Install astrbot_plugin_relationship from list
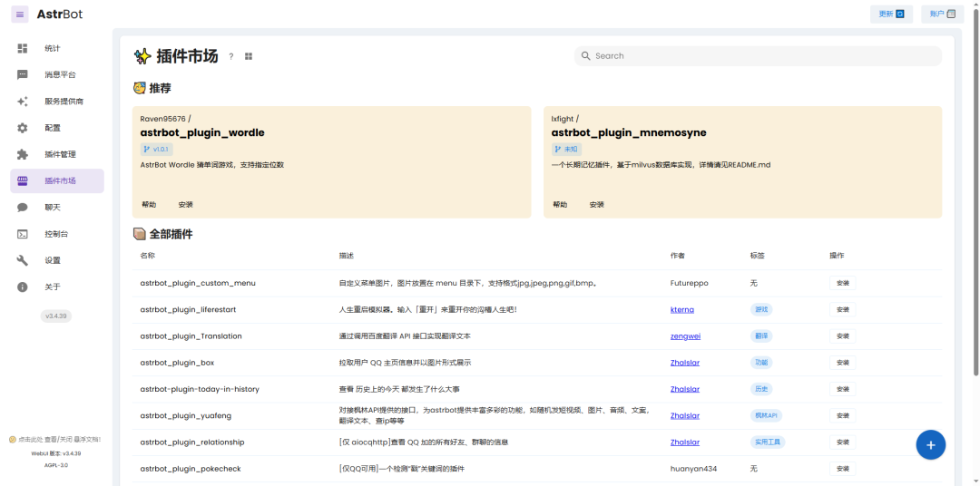Image resolution: width=980 pixels, height=486 pixels. [x=842, y=442]
